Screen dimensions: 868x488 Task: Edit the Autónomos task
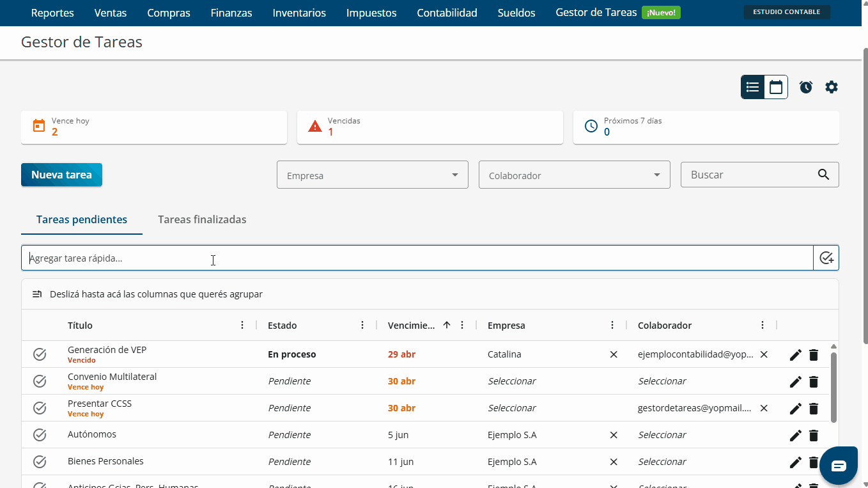[x=796, y=436]
